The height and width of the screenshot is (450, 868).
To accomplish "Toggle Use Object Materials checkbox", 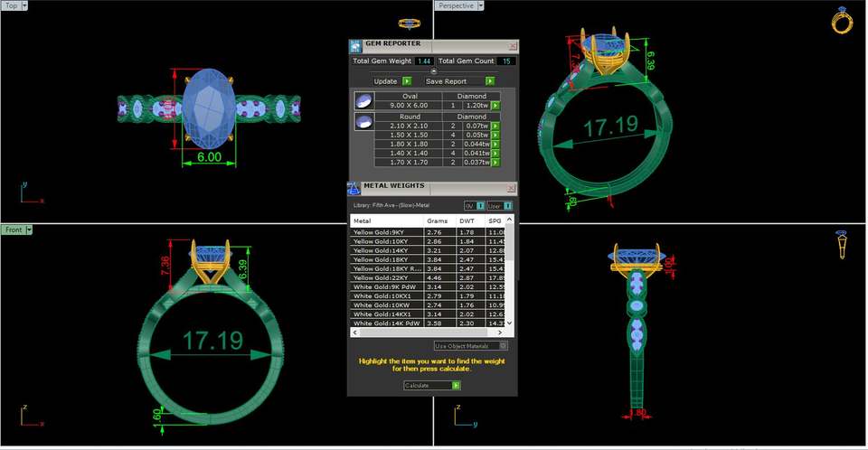I will point(504,346).
